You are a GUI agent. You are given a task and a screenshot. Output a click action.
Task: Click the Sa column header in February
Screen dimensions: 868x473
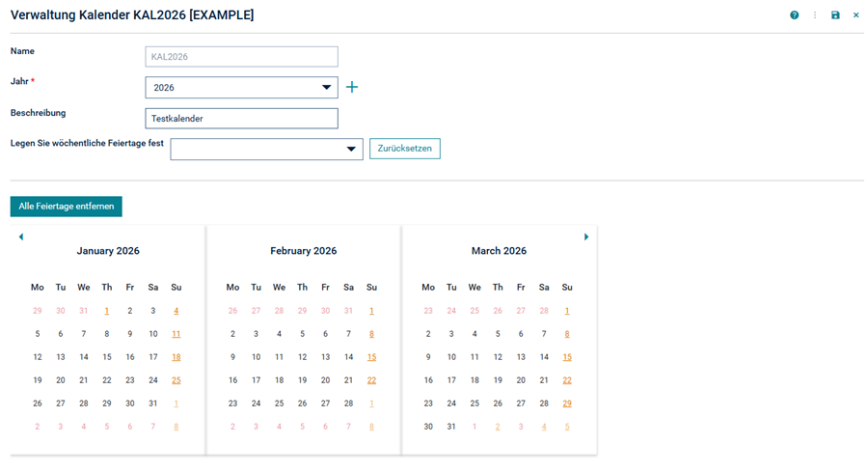click(348, 288)
